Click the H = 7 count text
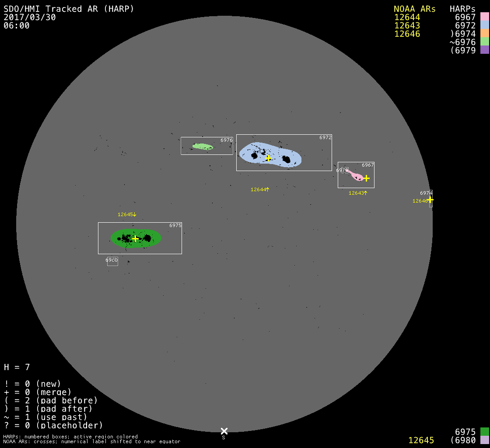The height and width of the screenshot is (448, 490). (x=17, y=367)
